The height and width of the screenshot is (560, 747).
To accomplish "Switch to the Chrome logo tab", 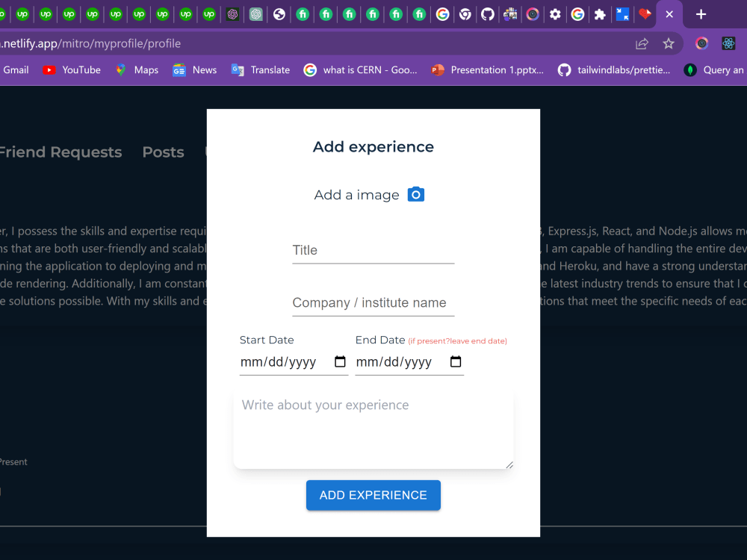I will pyautogui.click(x=465, y=14).
